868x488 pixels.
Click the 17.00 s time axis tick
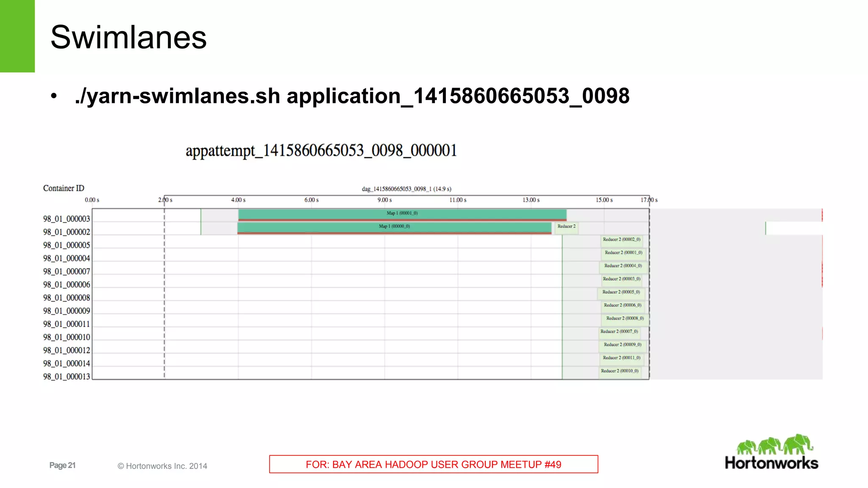point(649,200)
